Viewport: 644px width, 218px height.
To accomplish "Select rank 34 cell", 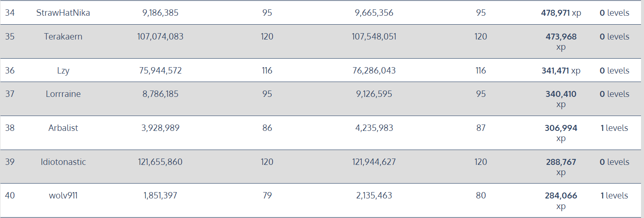I will pos(10,13).
